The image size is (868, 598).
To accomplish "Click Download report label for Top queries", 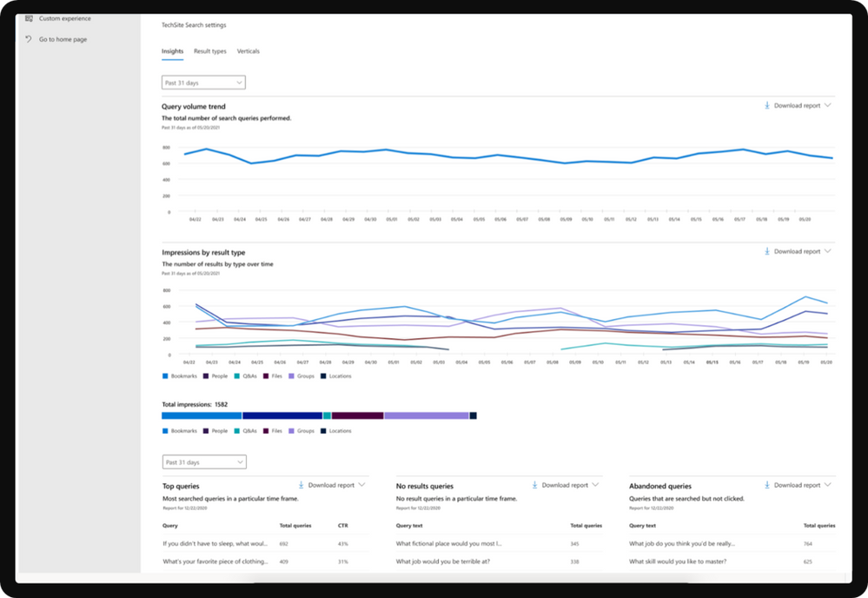I will pyautogui.click(x=331, y=485).
